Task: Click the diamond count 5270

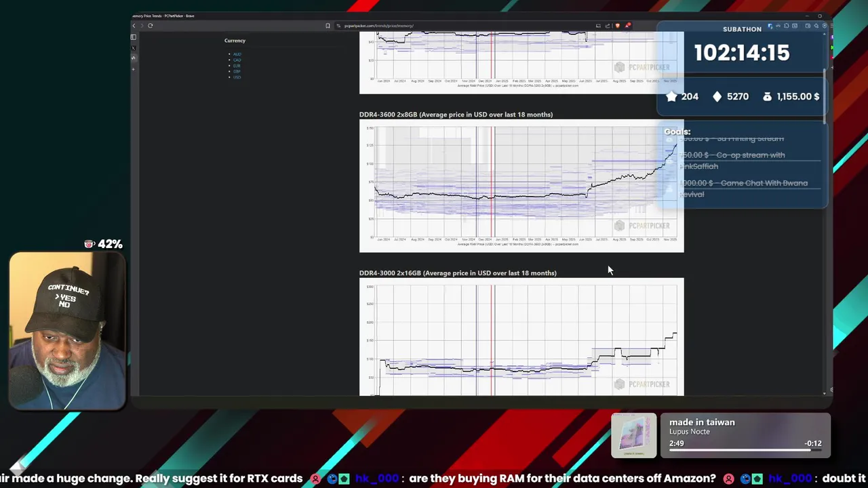Action: [x=730, y=96]
